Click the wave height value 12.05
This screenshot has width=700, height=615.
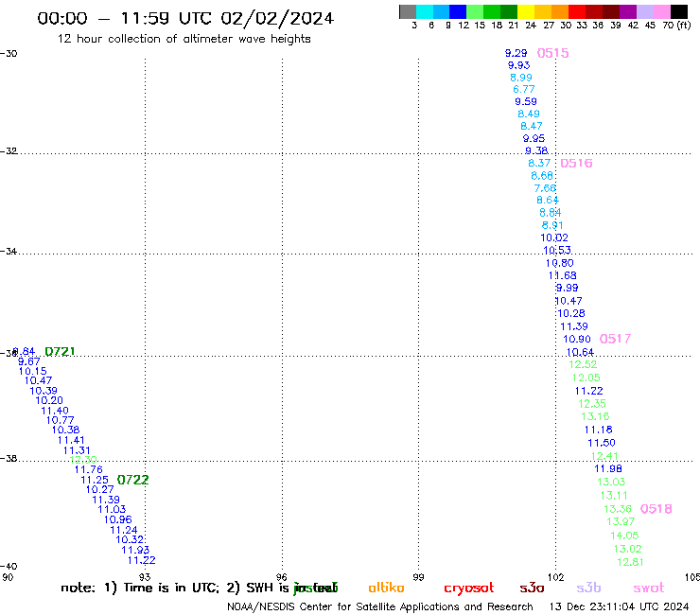[586, 378]
